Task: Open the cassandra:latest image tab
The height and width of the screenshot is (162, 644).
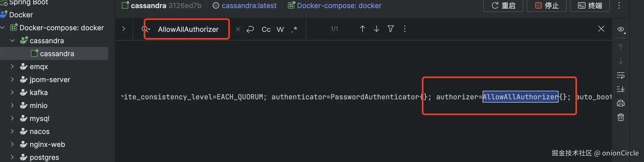Action: 245,6
